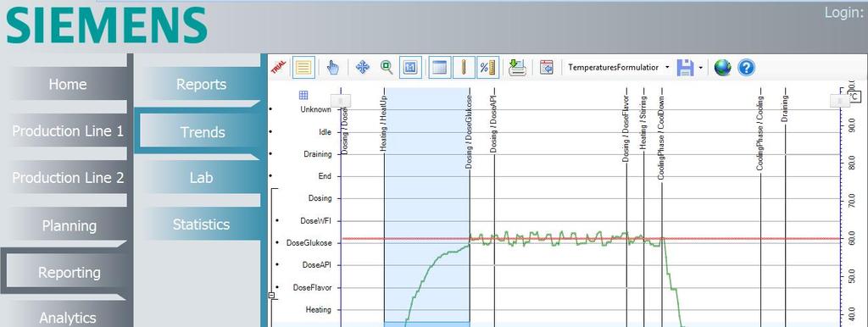Click the right time-range slider handle
868x327 pixels.
[x=840, y=101]
